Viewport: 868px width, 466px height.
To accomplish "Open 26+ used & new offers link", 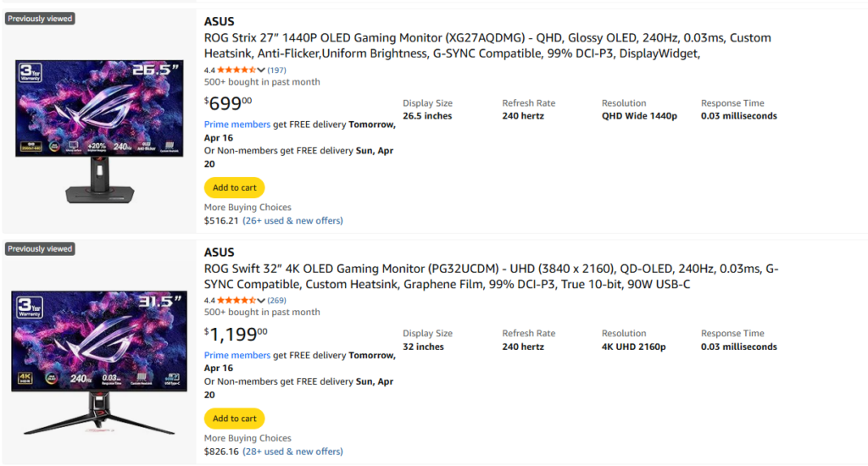I will [292, 220].
